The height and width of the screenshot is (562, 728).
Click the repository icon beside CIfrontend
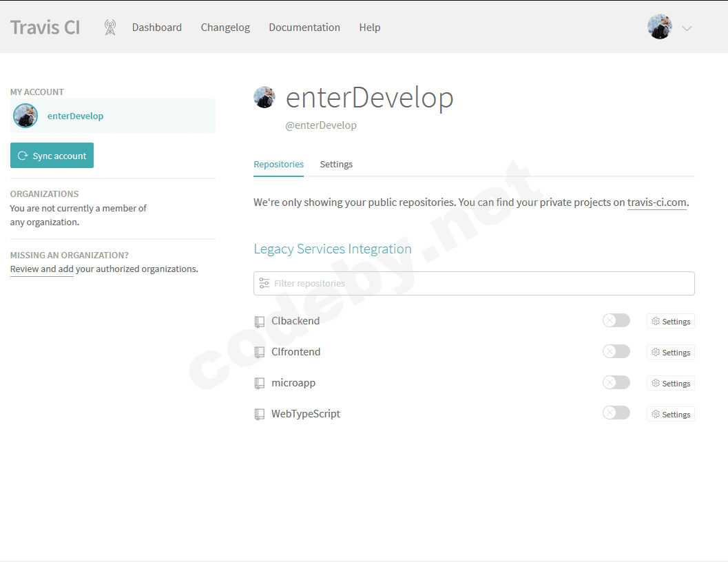(x=260, y=353)
